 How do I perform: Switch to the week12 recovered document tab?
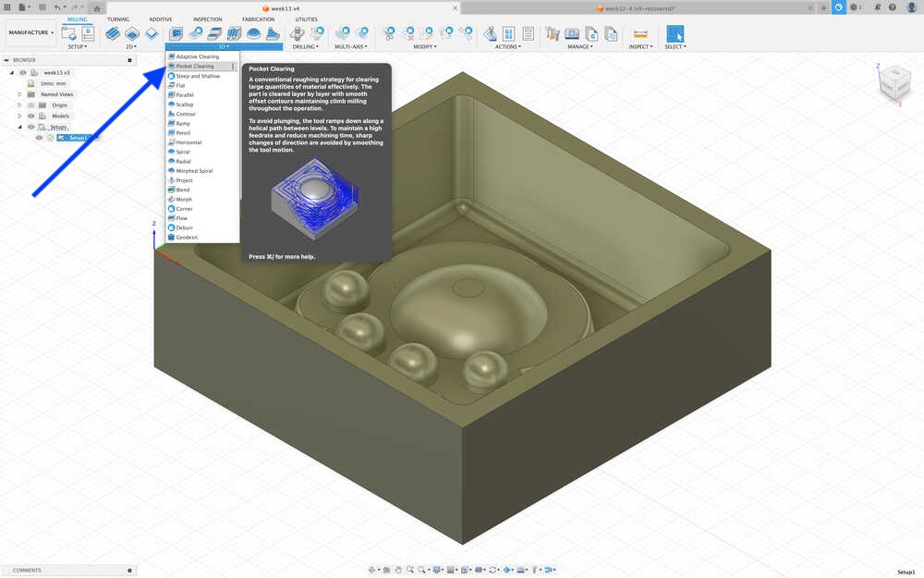coord(638,8)
